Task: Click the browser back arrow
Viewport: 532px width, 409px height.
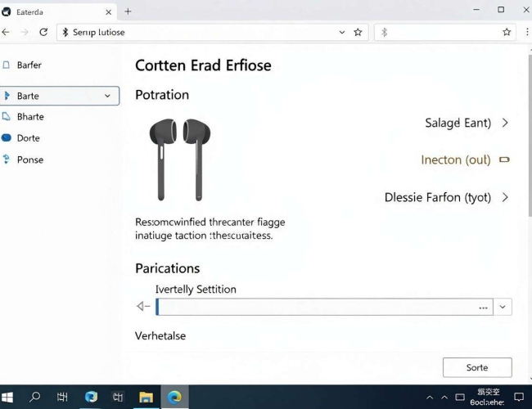Action: (6, 32)
